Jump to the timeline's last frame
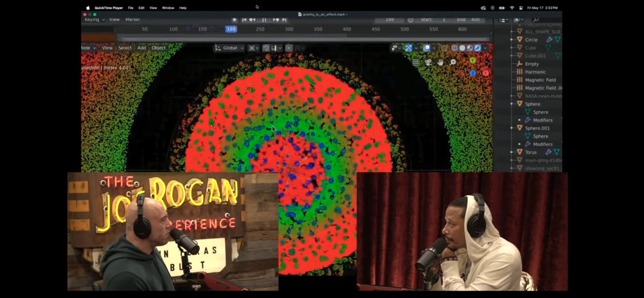 (284, 20)
